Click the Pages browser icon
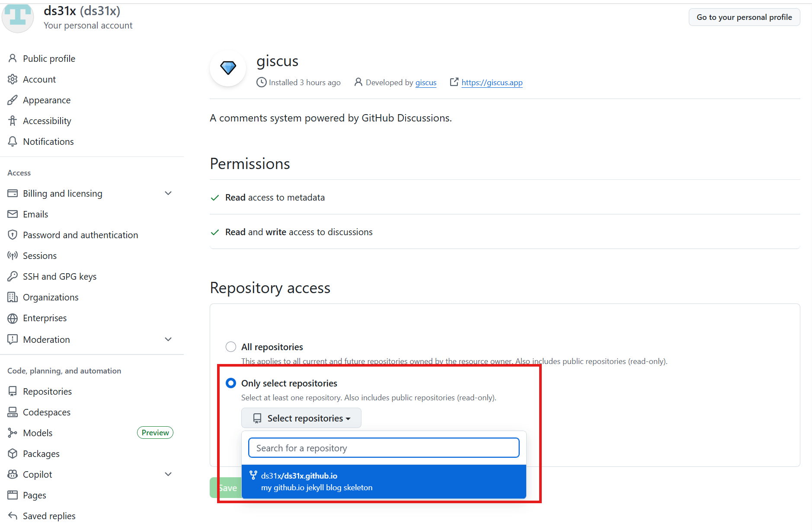This screenshot has height=530, width=812. [13, 495]
